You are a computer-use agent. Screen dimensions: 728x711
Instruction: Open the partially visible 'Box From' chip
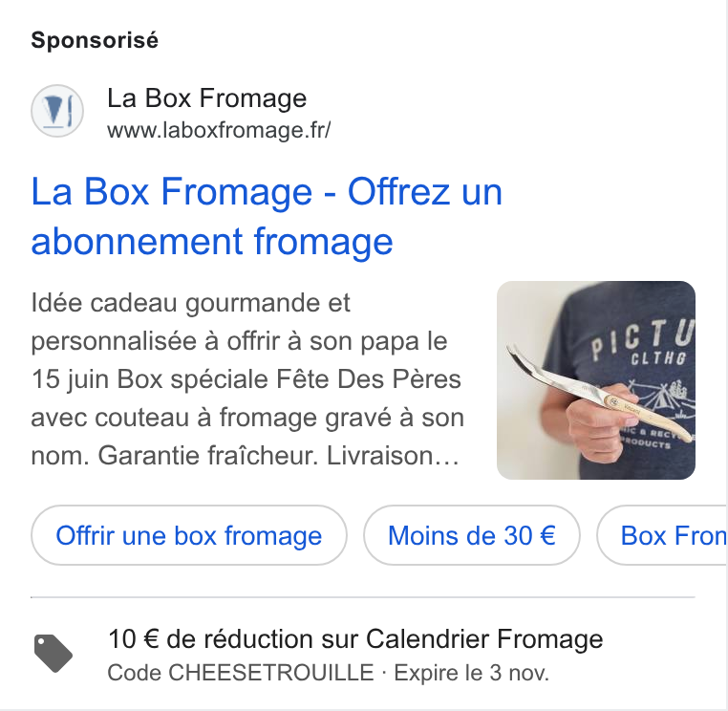662,535
